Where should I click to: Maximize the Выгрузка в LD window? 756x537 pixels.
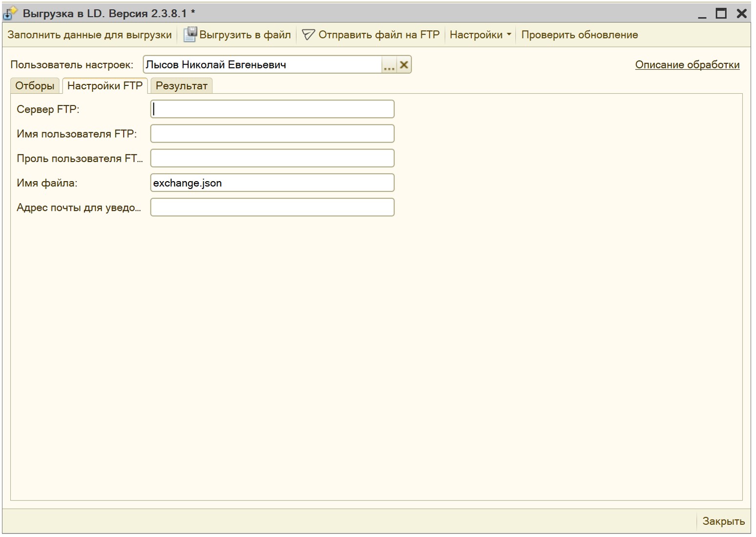coord(721,14)
